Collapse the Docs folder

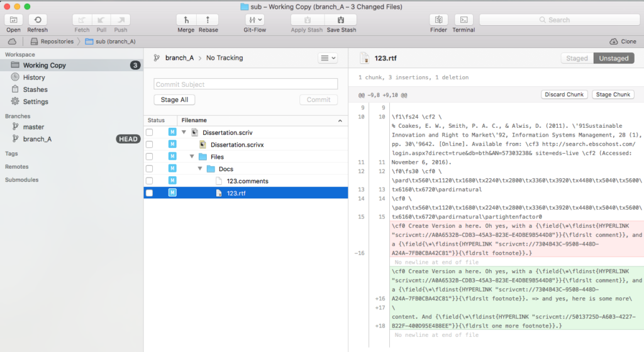(200, 169)
